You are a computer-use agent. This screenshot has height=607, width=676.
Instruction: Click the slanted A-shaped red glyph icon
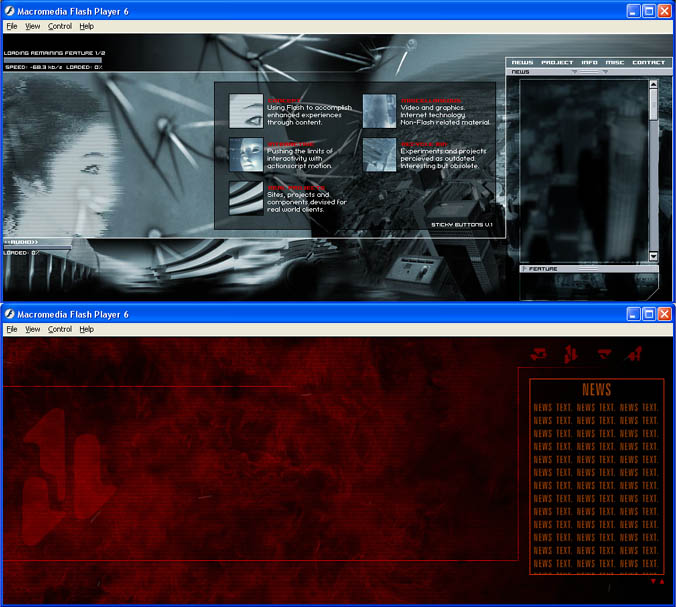(634, 354)
